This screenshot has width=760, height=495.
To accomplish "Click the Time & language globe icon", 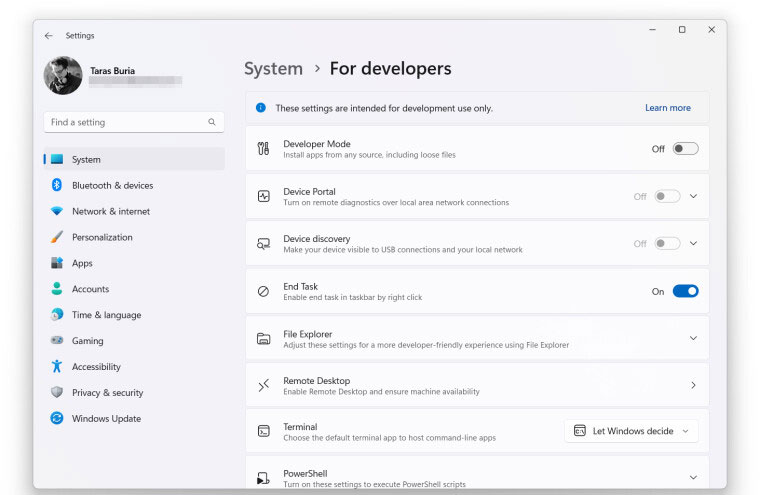I will (57, 314).
